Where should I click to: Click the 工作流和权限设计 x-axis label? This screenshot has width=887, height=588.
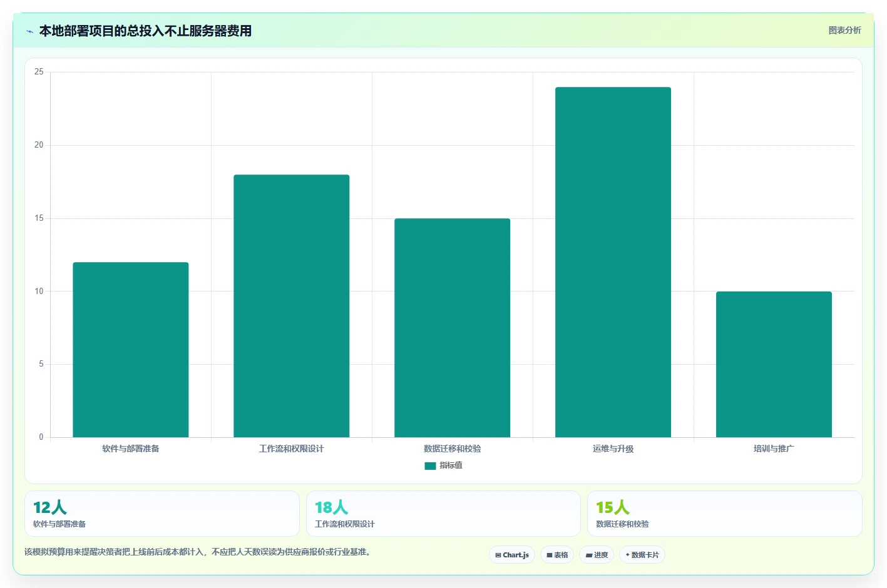292,449
